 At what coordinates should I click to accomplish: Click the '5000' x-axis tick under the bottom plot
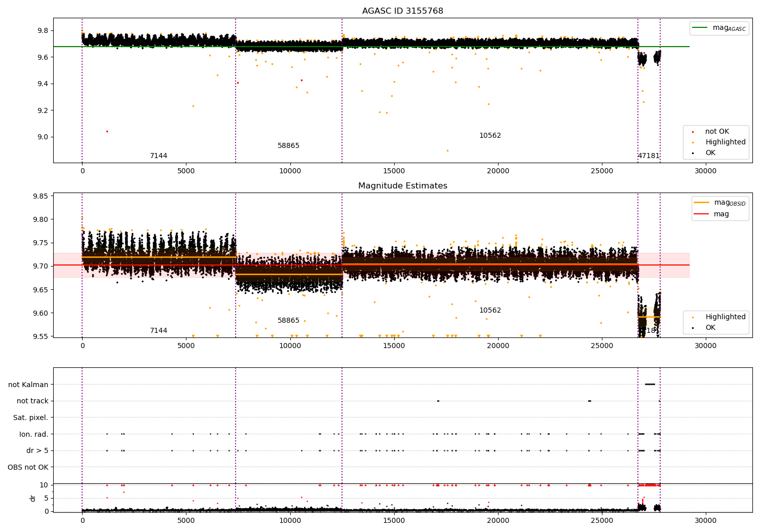(x=186, y=520)
